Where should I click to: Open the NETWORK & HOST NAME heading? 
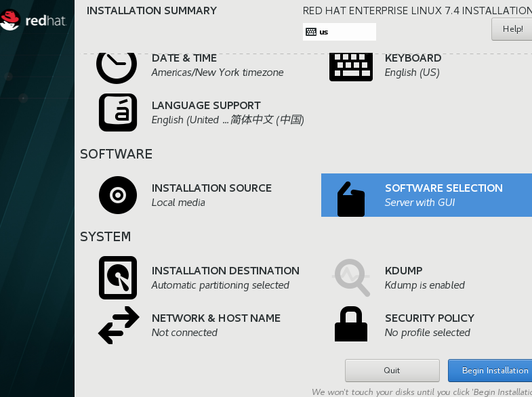(216, 318)
